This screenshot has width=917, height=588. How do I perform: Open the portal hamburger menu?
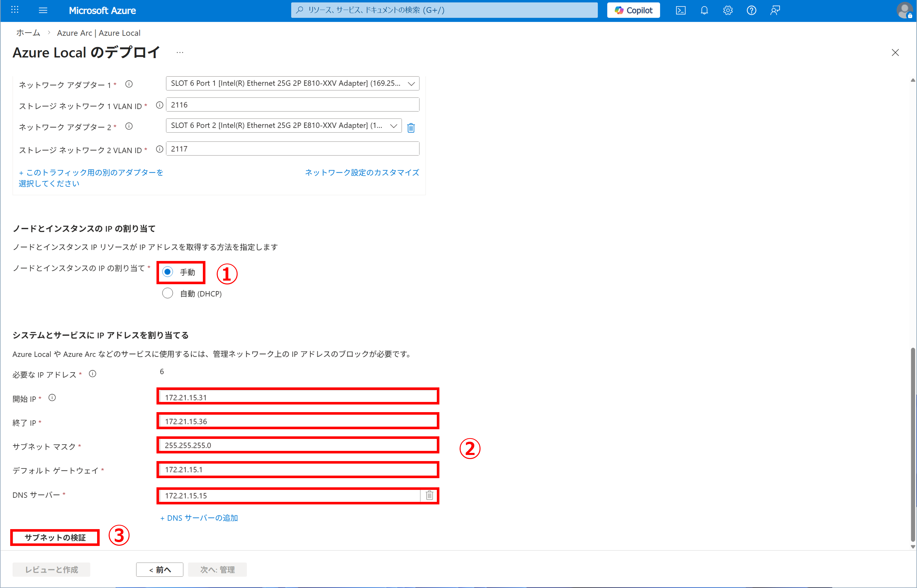[43, 10]
